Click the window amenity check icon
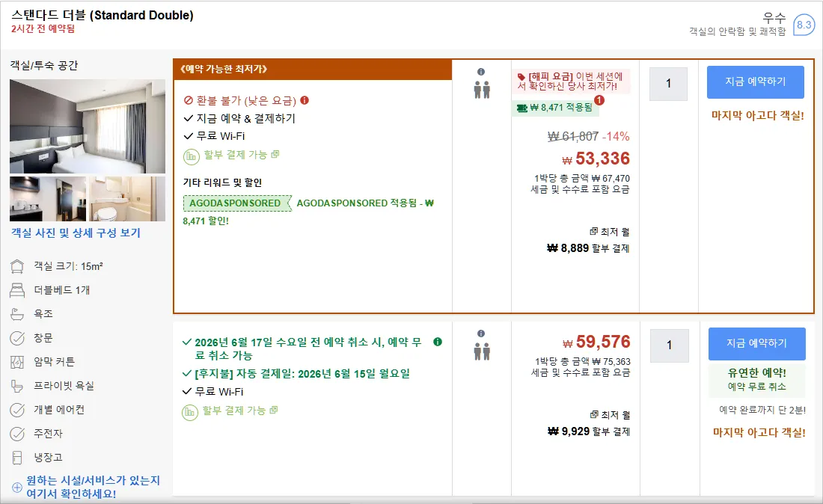Screen dimensions: 823x504 coord(17,338)
